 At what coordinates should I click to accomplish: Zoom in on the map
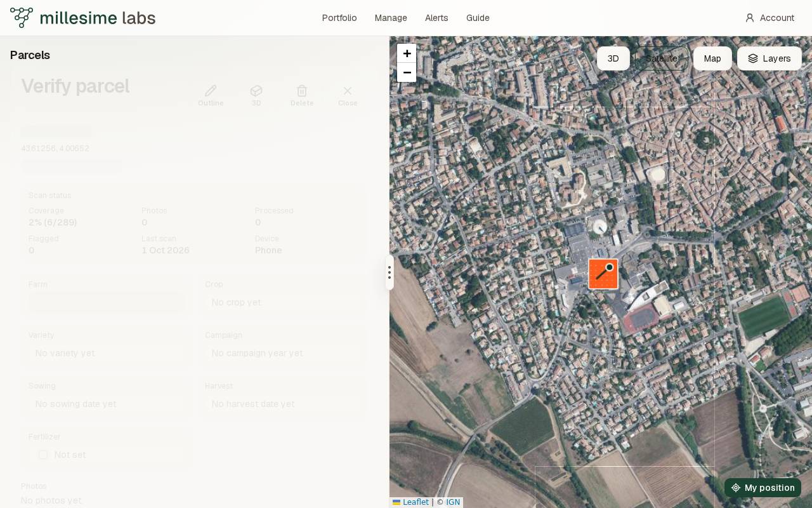click(407, 53)
